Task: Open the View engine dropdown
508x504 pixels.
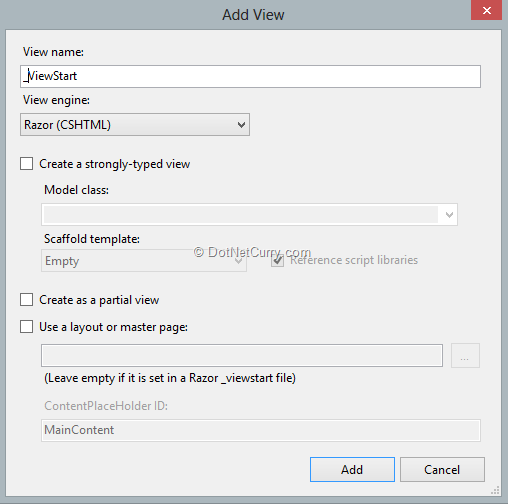Action: pos(135,125)
